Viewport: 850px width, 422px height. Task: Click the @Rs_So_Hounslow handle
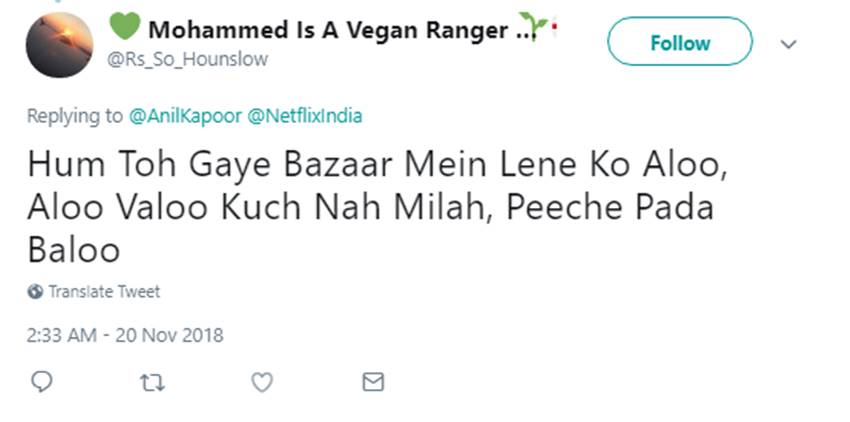187,59
